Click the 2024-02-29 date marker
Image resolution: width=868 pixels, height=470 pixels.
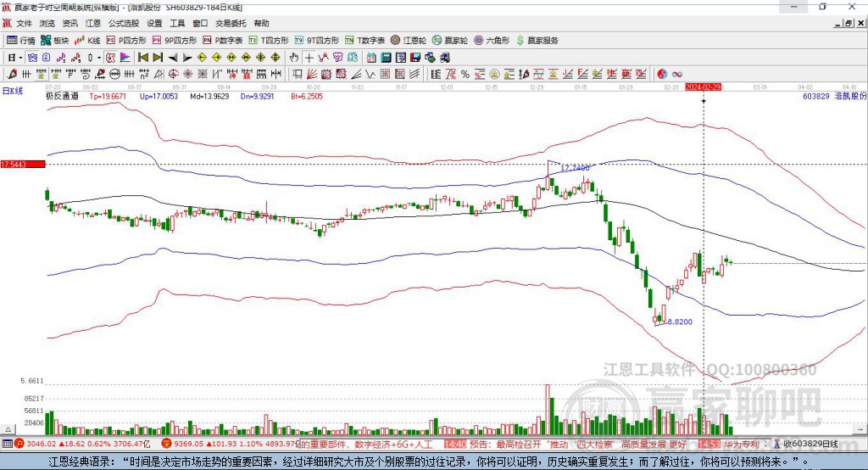pyautogui.click(x=703, y=87)
